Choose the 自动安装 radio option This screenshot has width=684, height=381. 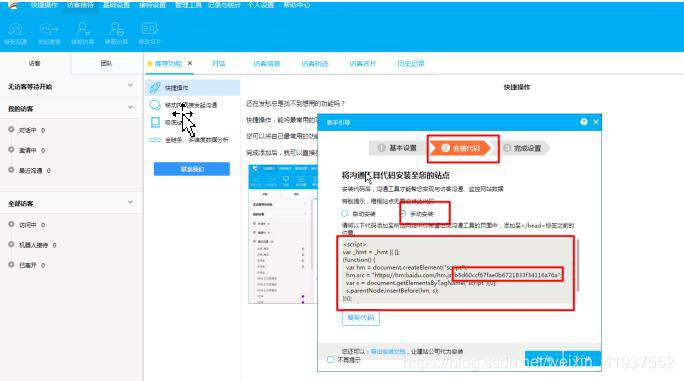click(x=345, y=213)
